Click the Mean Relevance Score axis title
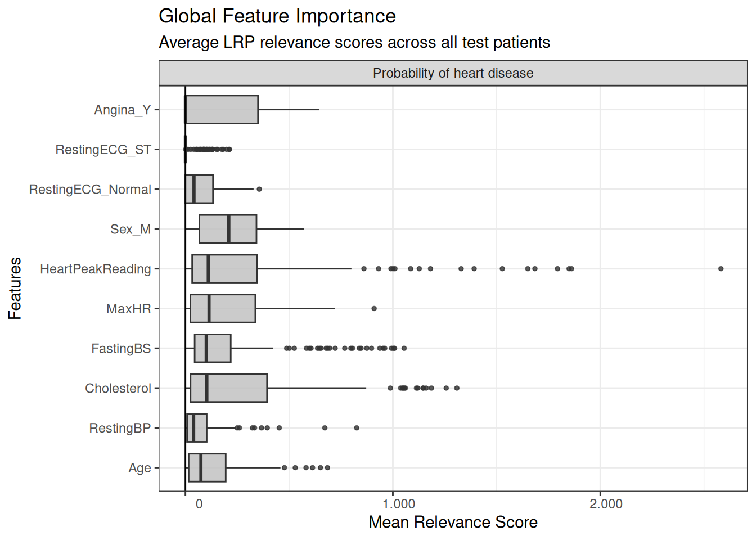The height and width of the screenshot is (540, 756). [x=453, y=523]
